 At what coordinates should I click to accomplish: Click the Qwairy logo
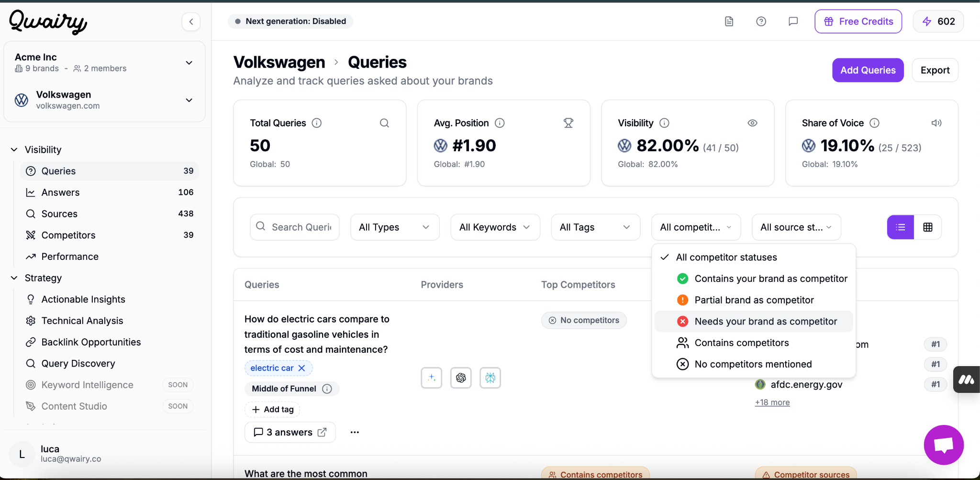[48, 22]
